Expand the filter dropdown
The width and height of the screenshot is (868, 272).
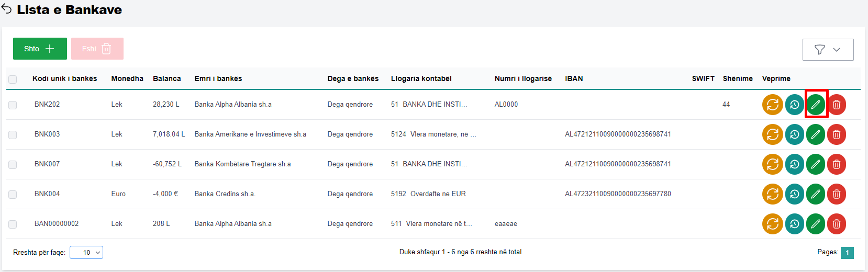828,50
